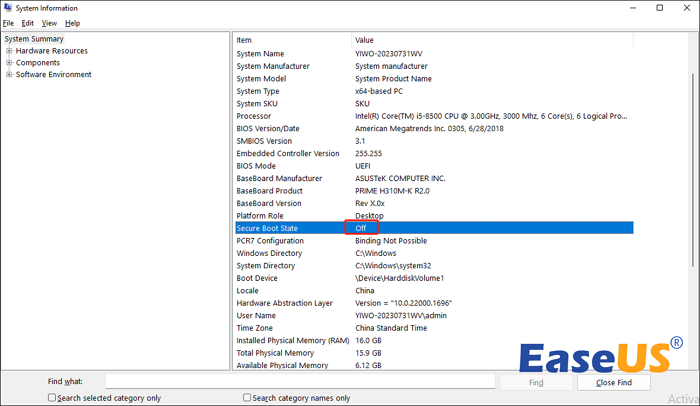Image resolution: width=700 pixels, height=406 pixels.
Task: Select the Components tree item
Action: click(x=38, y=63)
